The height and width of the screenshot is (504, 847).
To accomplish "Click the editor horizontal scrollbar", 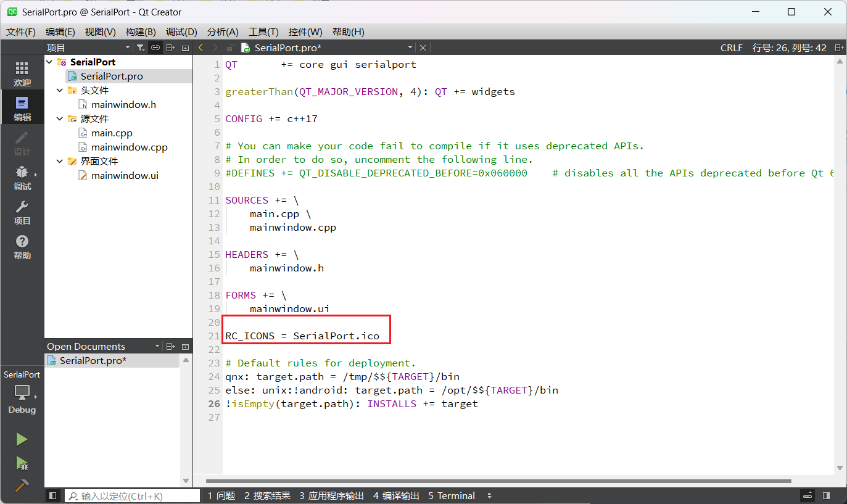I will (498, 481).
